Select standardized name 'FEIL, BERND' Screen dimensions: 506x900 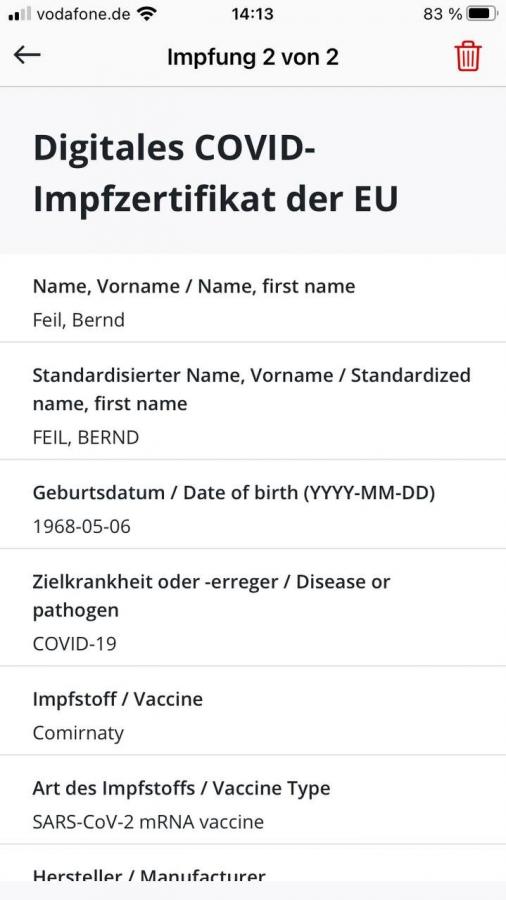(x=85, y=438)
